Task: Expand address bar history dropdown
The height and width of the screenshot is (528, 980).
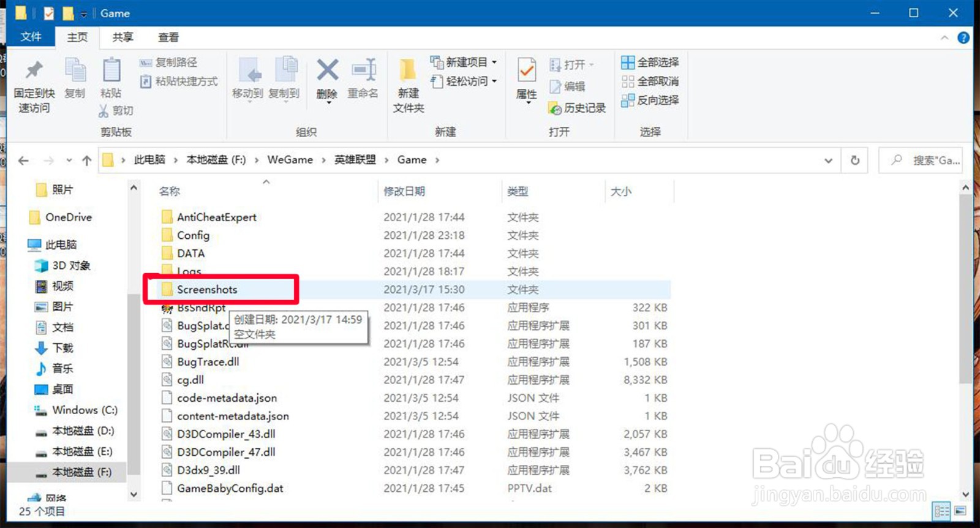Action: pos(828,160)
